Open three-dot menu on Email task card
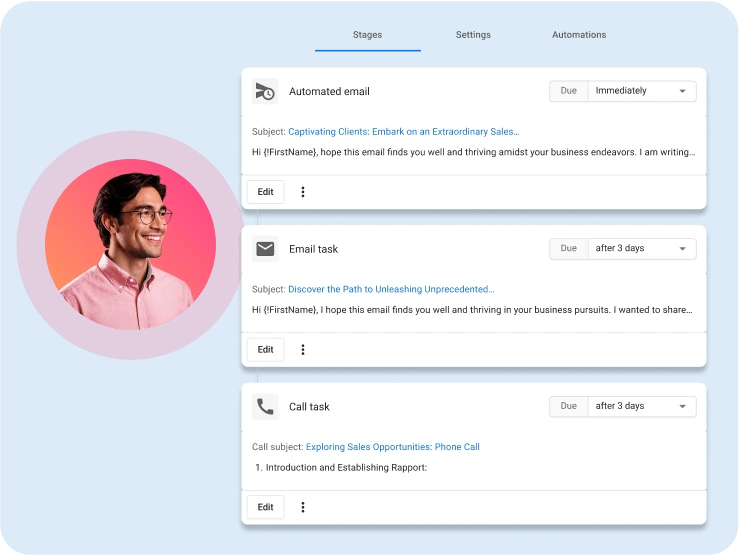Screen dimensions: 739x555 click(x=303, y=350)
